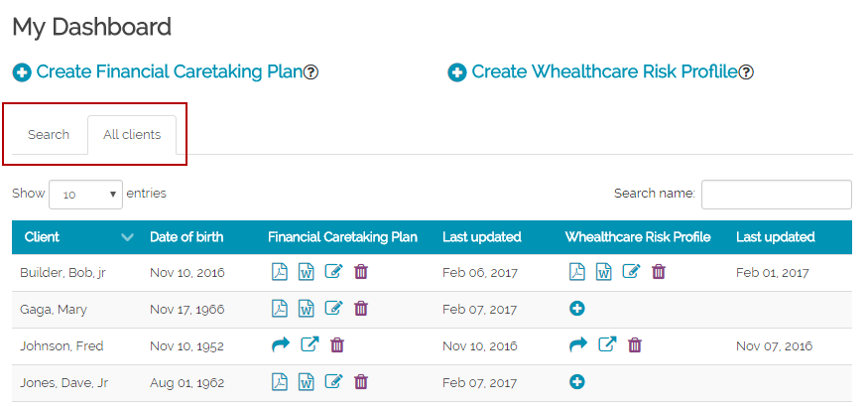This screenshot has height=406, width=868.
Task: Add Whealthcare Risk Profile for Dave Jones
Action: 577,382
